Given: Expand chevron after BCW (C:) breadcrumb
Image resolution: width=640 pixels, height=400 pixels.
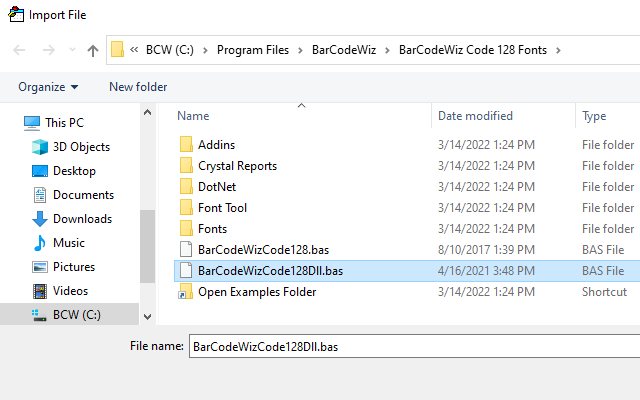Looking at the screenshot, I should pos(205,50).
